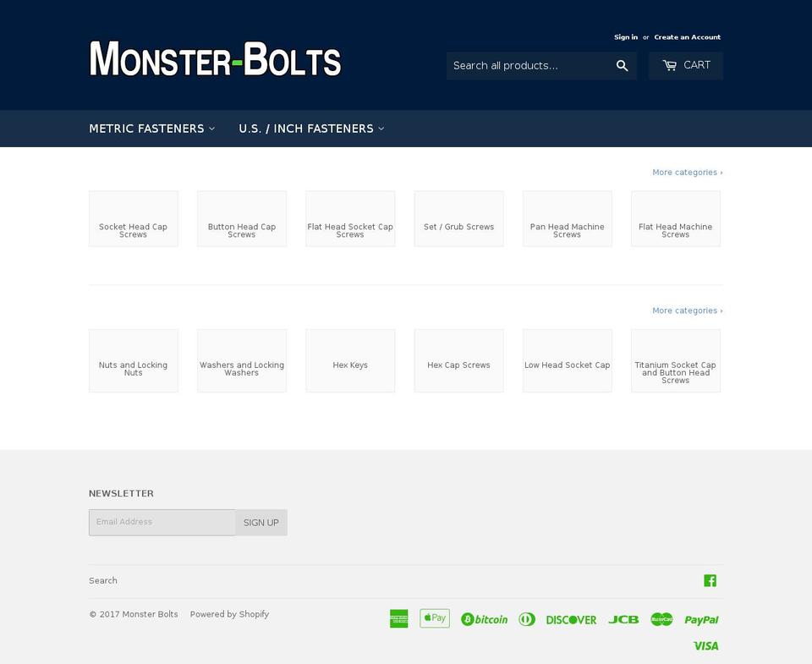
Task: Open Set / Grub Screws category
Action: click(458, 218)
